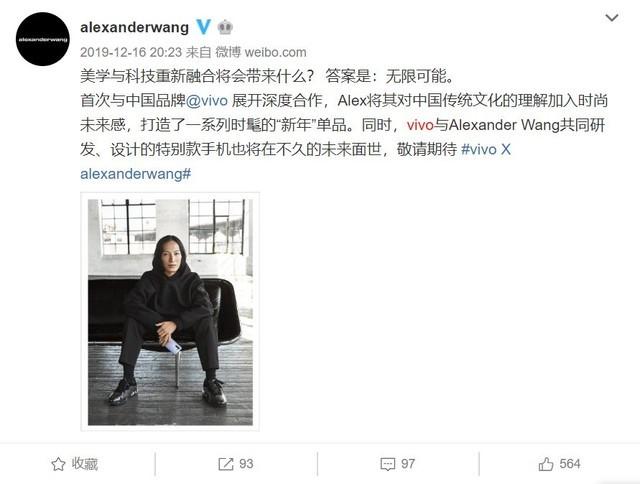Open the @vivo mention link
This screenshot has width=640, height=484.
[207, 100]
